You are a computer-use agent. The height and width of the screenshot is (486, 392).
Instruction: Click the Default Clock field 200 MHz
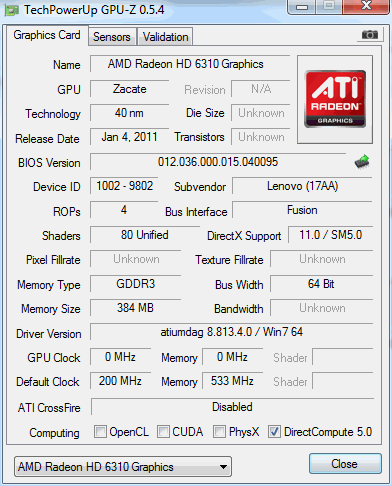(121, 381)
